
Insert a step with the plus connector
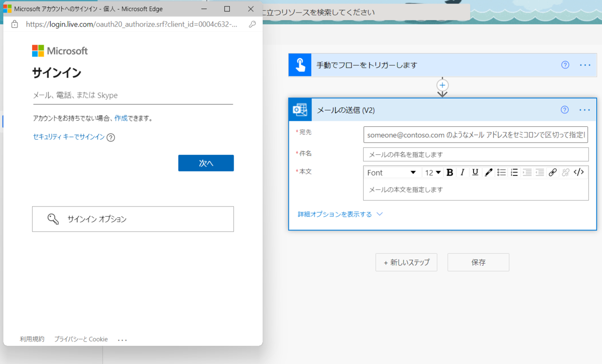pyautogui.click(x=442, y=85)
